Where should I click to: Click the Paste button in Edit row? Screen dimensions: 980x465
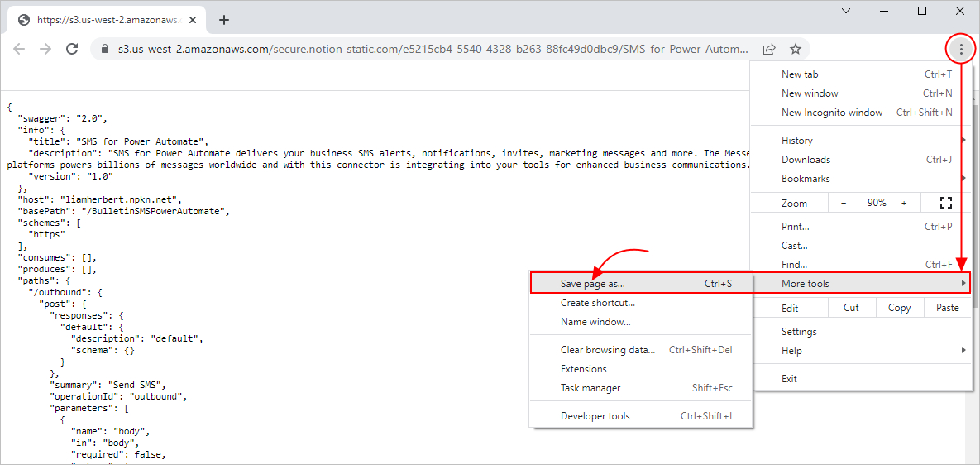pos(947,308)
